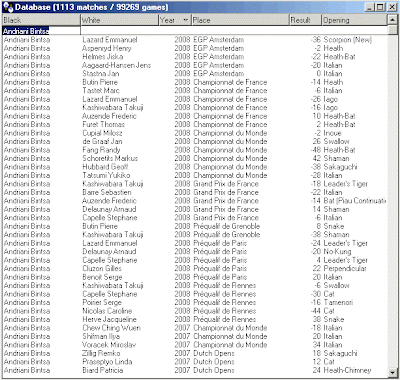
Task: Close the Database window
Action: click(x=391, y=7)
